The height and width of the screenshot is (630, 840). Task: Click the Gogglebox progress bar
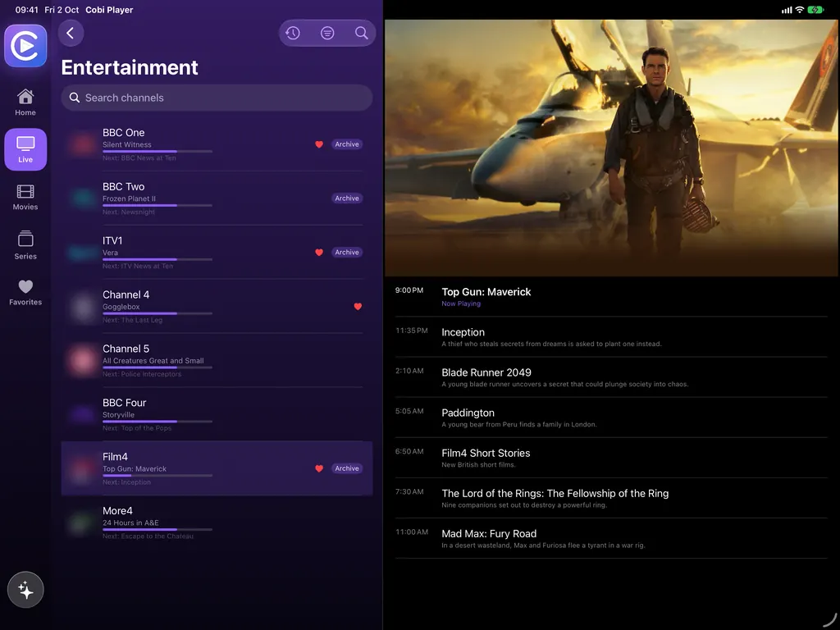click(157, 313)
